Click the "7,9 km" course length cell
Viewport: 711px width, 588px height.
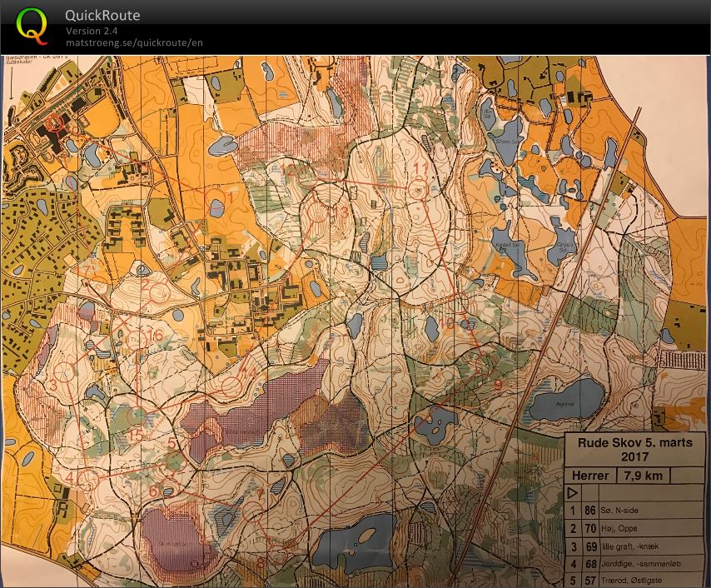643,476
